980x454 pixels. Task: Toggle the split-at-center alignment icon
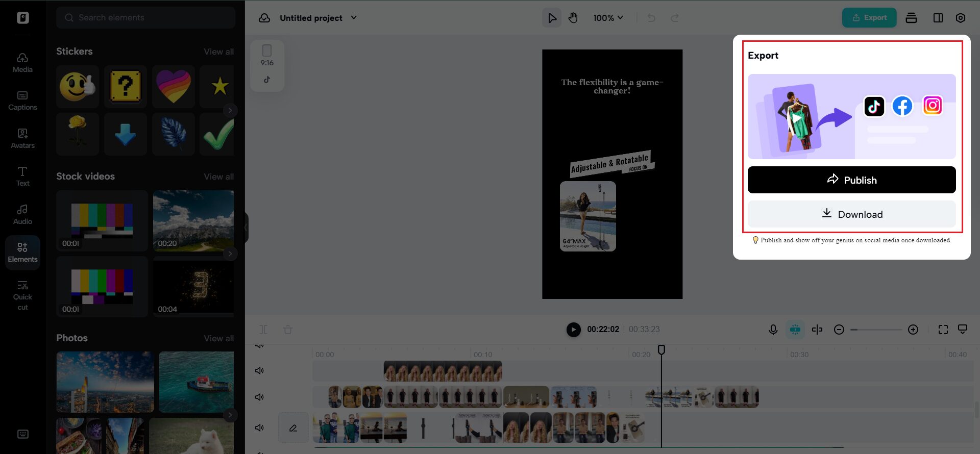817,330
